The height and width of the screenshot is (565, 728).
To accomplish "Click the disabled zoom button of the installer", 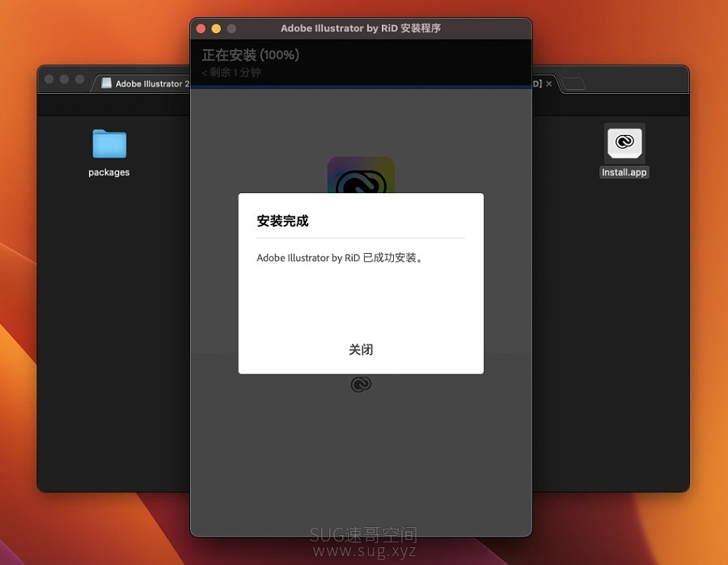I will click(231, 29).
